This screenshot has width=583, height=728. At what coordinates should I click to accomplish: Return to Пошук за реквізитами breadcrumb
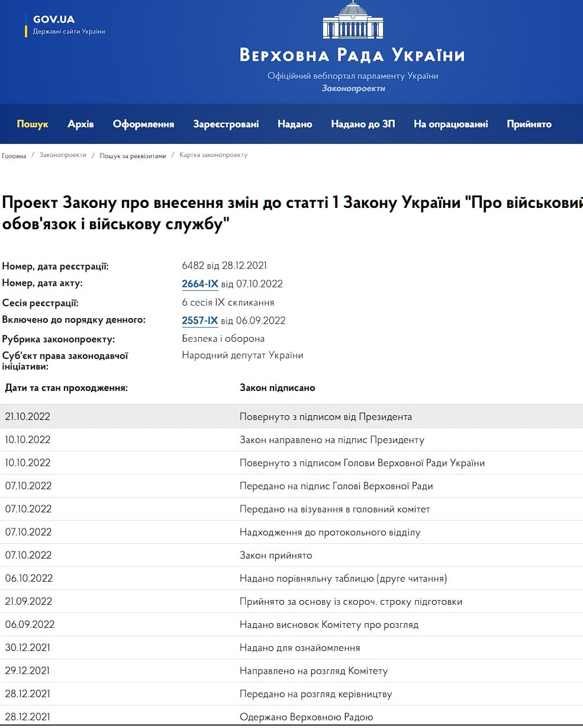[x=133, y=156]
